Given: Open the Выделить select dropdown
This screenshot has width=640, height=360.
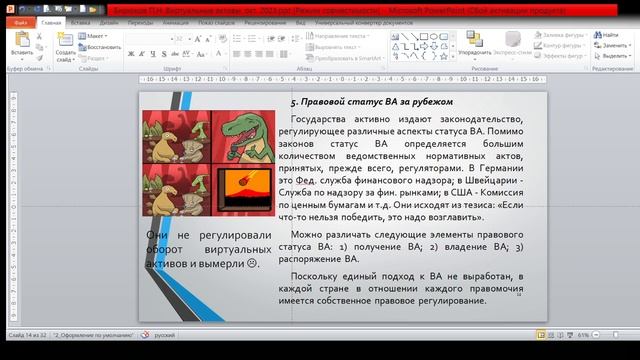Looking at the screenshot, I should click(x=613, y=56).
